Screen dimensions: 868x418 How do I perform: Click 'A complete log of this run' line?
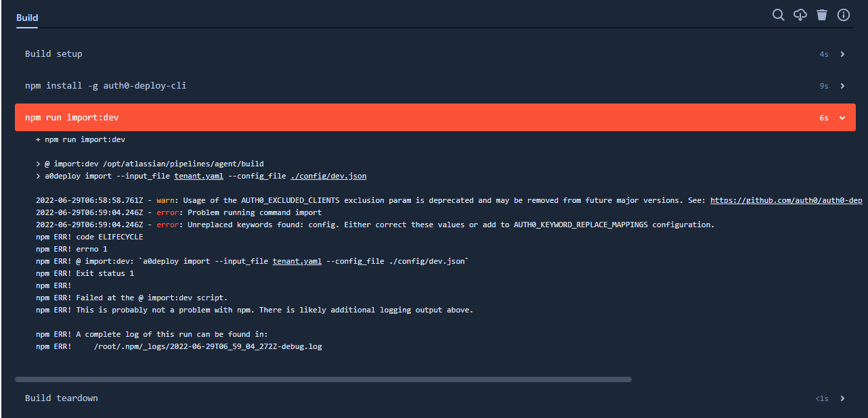[152, 334]
